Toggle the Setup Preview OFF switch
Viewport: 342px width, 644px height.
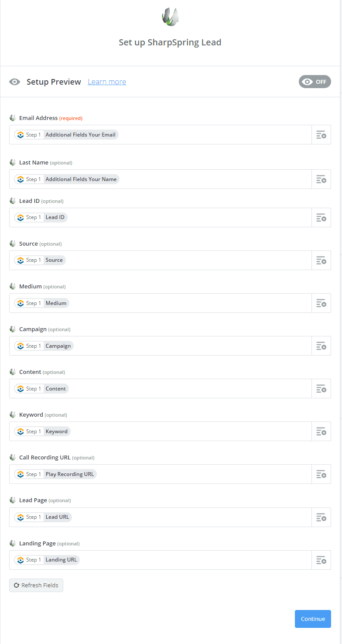[315, 82]
